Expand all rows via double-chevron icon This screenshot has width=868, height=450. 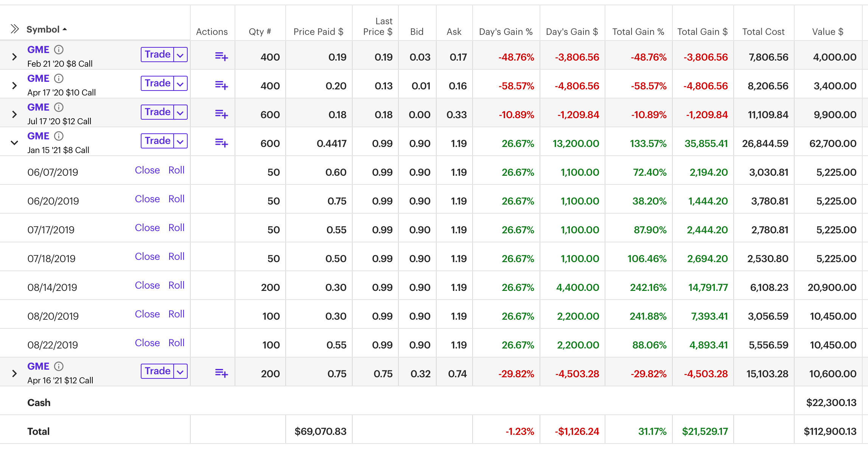point(14,29)
